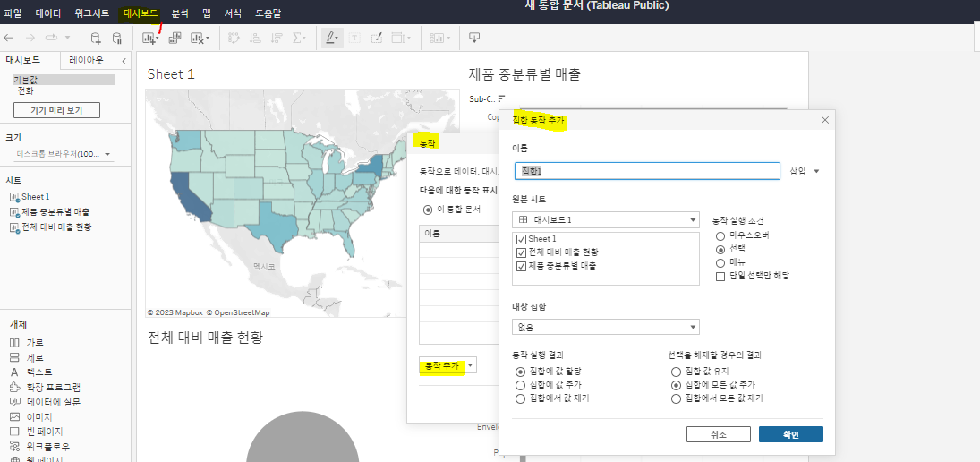
Task: Select 제품 중분류별 매출 in sheet list
Action: (55, 211)
